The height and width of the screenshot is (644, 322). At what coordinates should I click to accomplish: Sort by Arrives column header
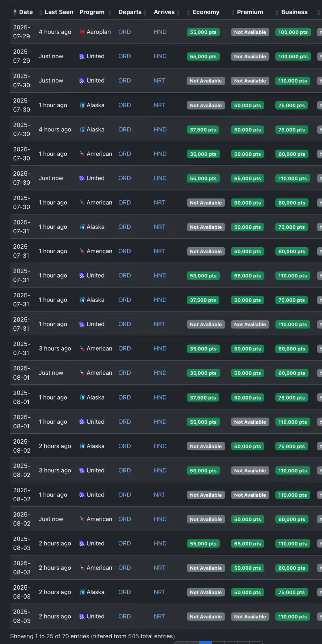point(164,12)
